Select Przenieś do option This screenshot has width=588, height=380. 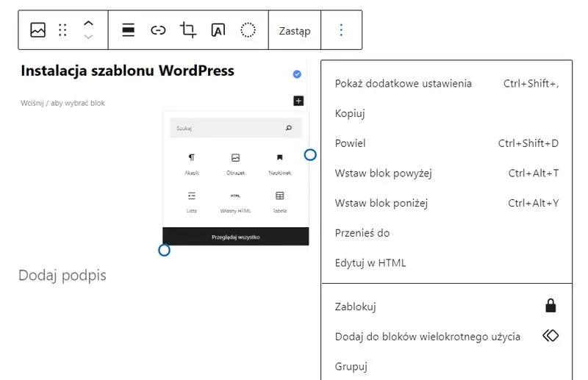[447, 233]
